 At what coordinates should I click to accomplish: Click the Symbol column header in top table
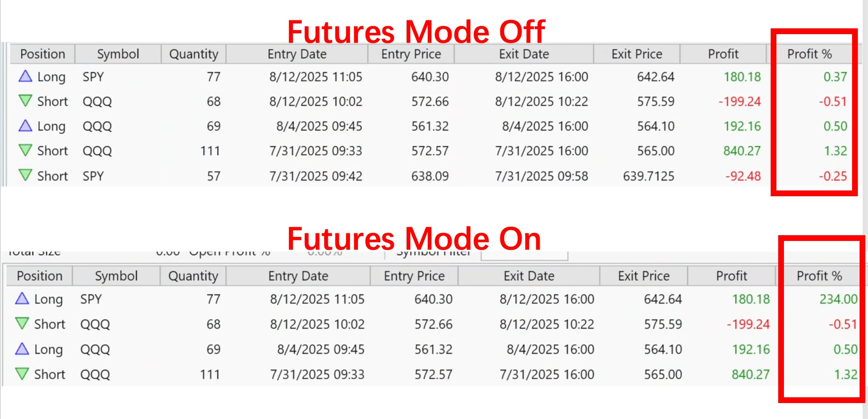click(x=118, y=54)
